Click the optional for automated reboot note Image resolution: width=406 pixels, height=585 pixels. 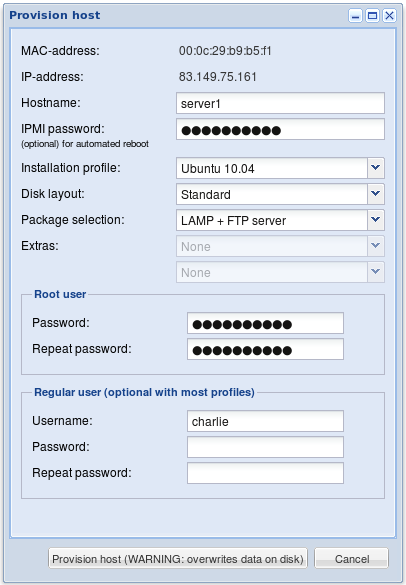tap(85, 144)
